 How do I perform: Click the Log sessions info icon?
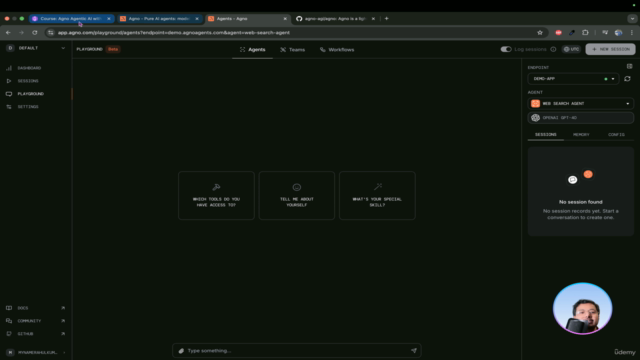point(553,49)
